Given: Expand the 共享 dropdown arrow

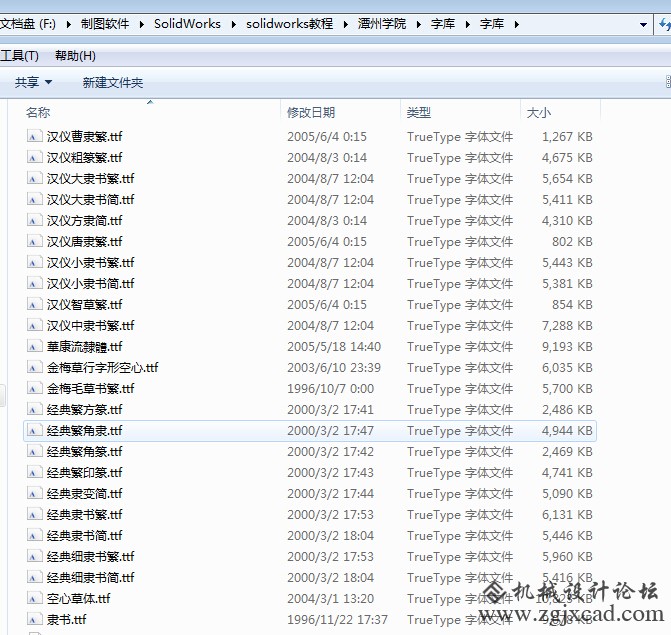Looking at the screenshot, I should coord(48,82).
